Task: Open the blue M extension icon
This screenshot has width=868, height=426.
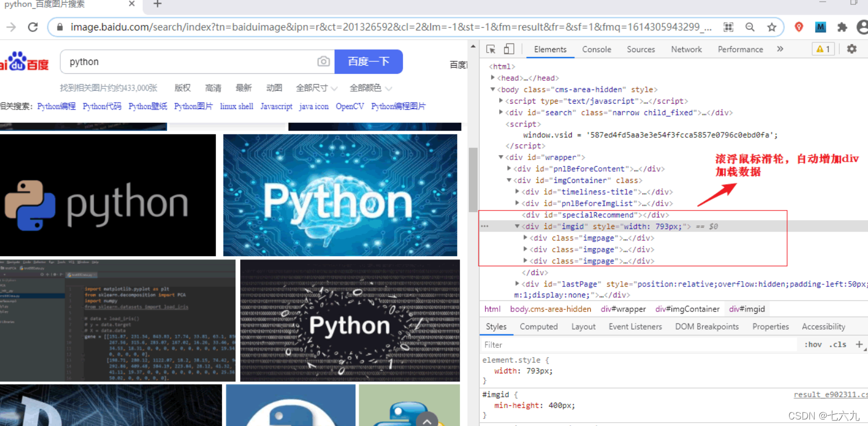Action: pyautogui.click(x=820, y=27)
